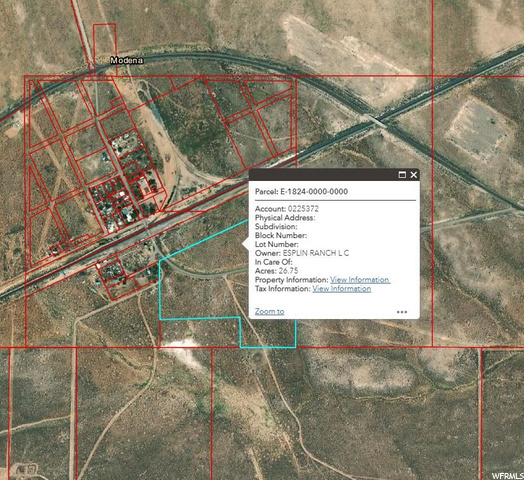
Task: Open Tax Information View Information link
Action: (342, 288)
